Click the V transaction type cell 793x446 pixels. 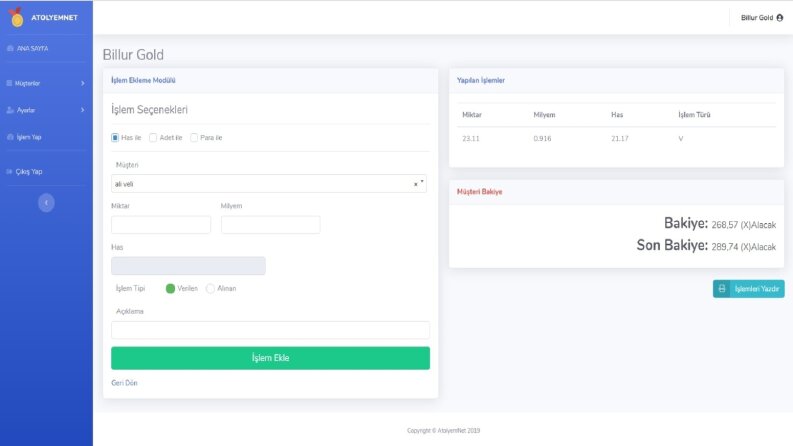click(x=681, y=139)
